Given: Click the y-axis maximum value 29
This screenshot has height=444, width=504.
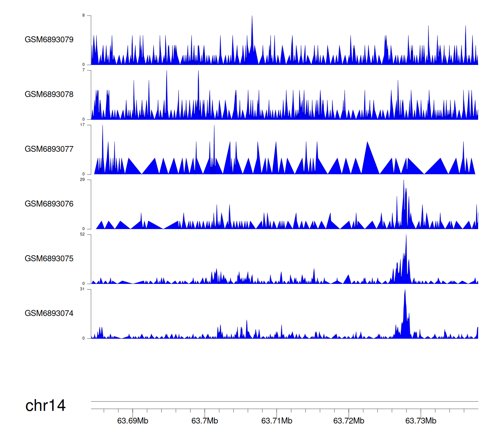Looking at the screenshot, I should (82, 180).
